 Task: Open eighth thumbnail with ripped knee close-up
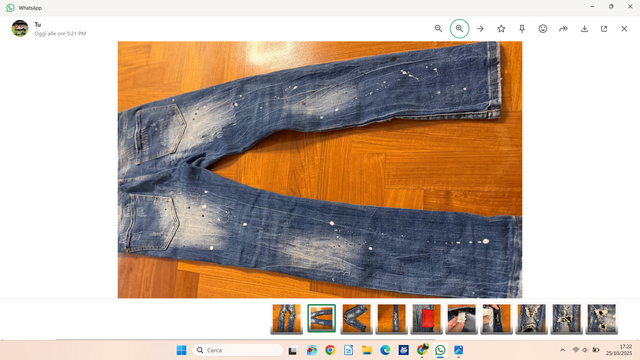pos(531,318)
